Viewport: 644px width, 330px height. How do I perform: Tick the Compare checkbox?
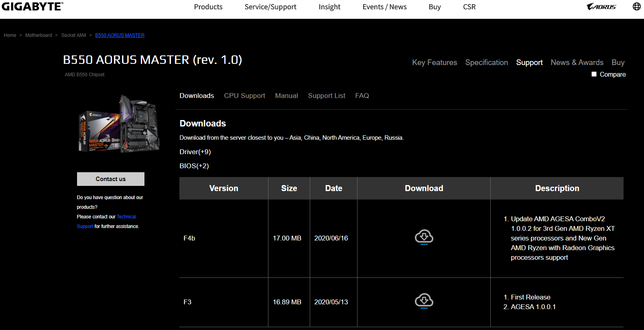594,74
